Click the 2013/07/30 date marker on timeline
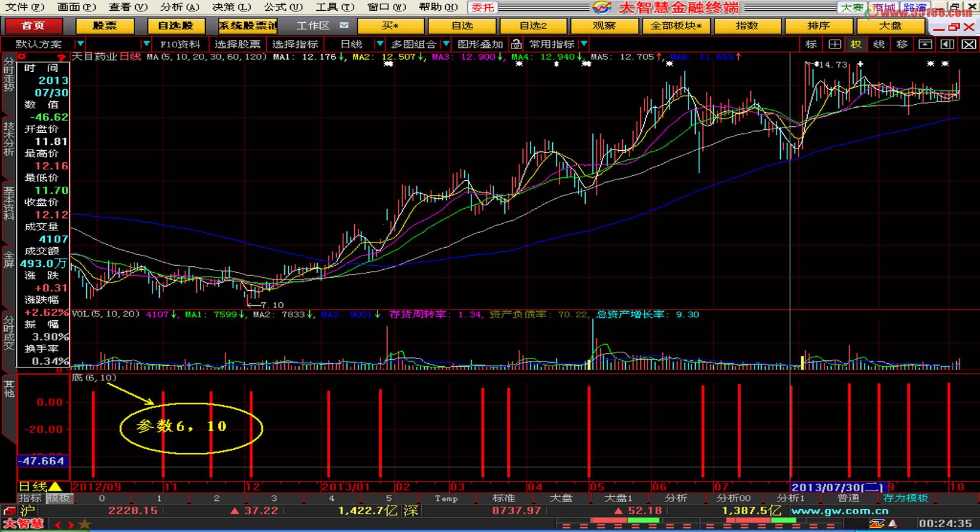980x532 pixels. (x=838, y=487)
